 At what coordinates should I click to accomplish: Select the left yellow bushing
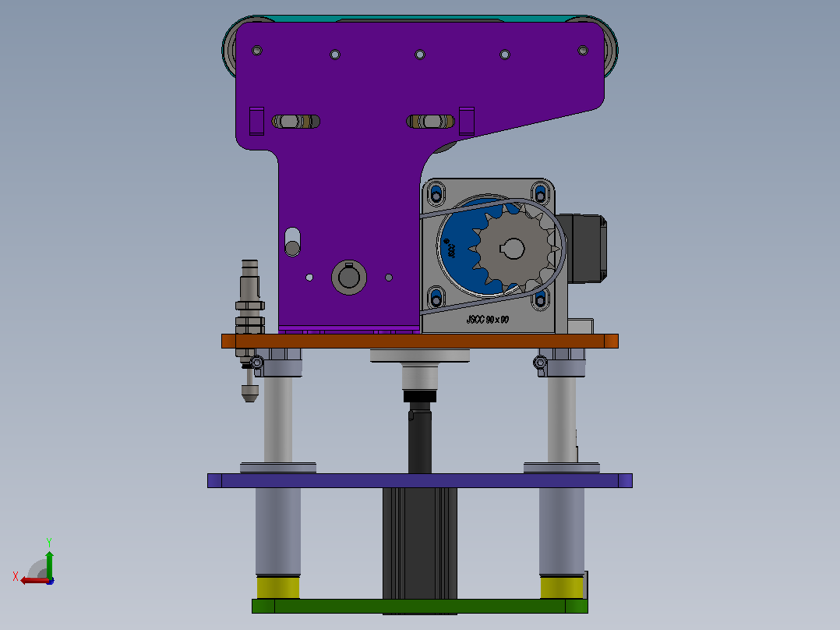pyautogui.click(x=278, y=588)
